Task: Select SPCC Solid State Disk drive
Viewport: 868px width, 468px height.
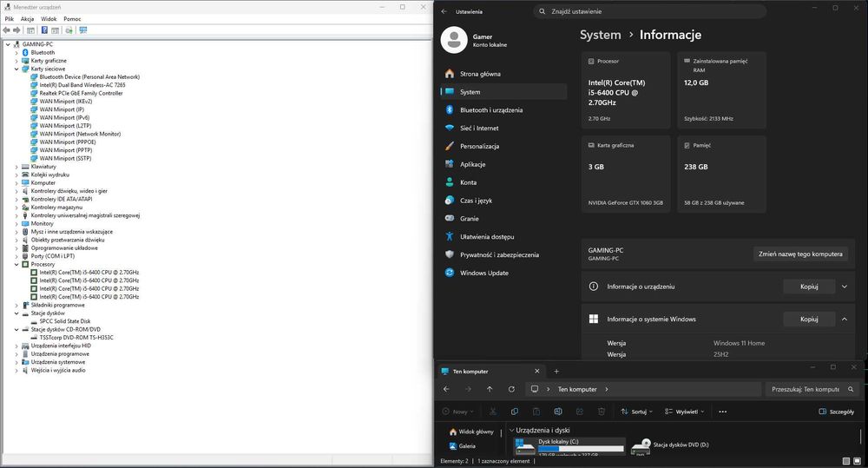Action: 64,321
